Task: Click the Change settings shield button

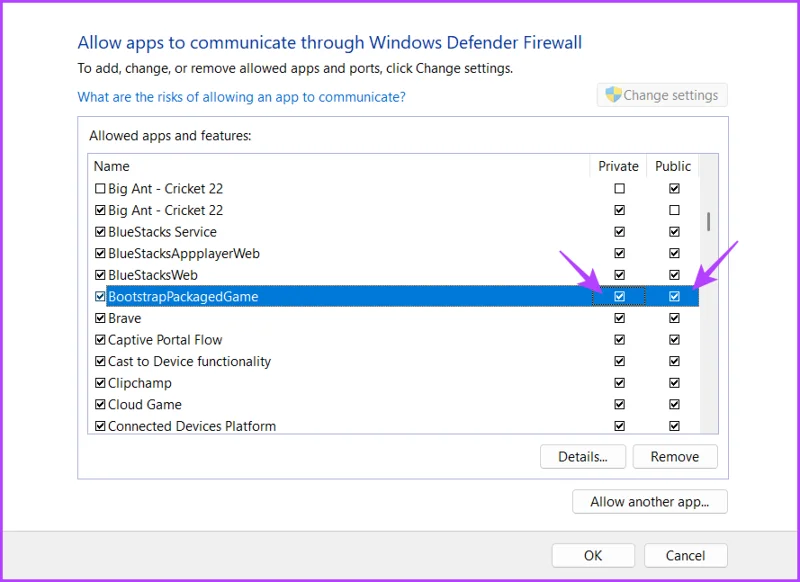Action: [662, 95]
